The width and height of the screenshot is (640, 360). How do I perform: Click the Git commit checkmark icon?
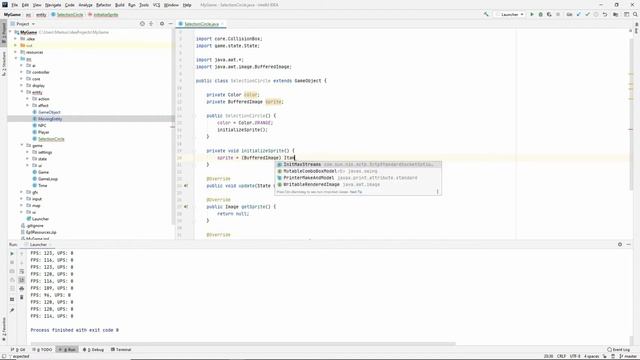click(587, 14)
